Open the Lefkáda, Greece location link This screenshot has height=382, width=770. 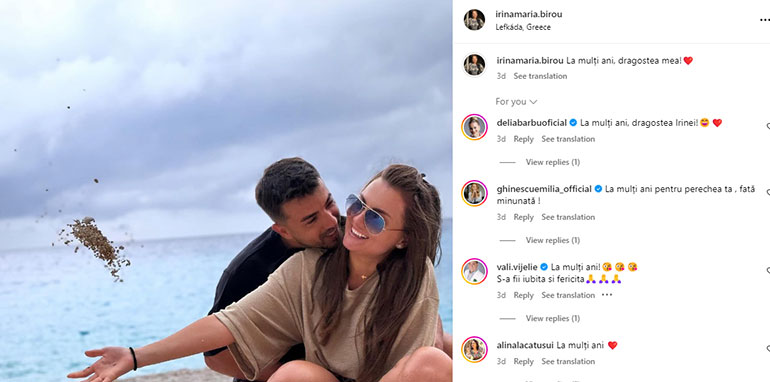pos(523,27)
